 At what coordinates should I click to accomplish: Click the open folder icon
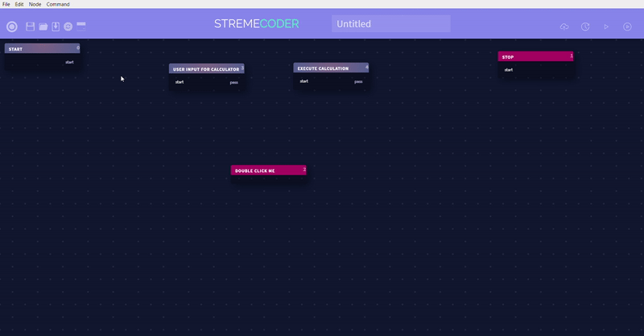[43, 27]
